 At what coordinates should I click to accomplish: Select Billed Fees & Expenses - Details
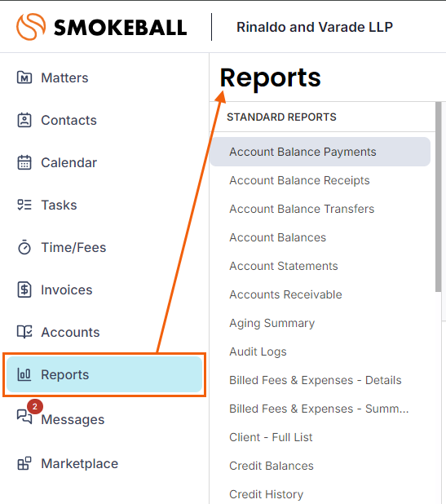click(316, 380)
